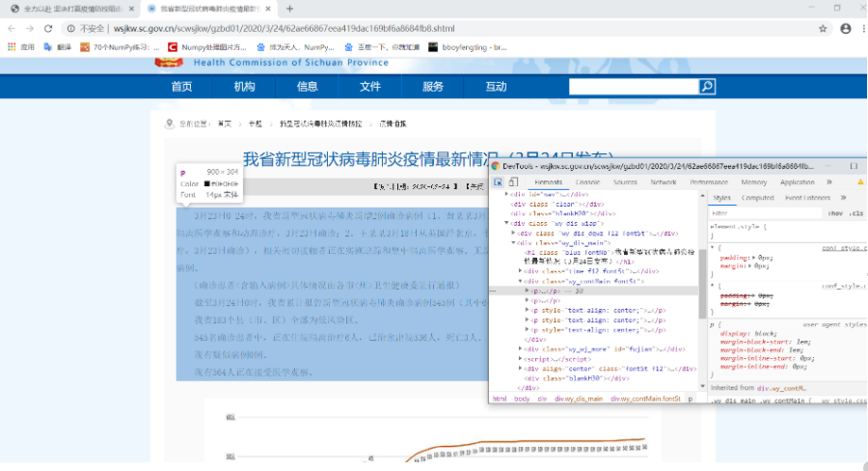Open the 应用 apps grid bookmark
The height and width of the screenshot is (471, 868).
tap(20, 47)
